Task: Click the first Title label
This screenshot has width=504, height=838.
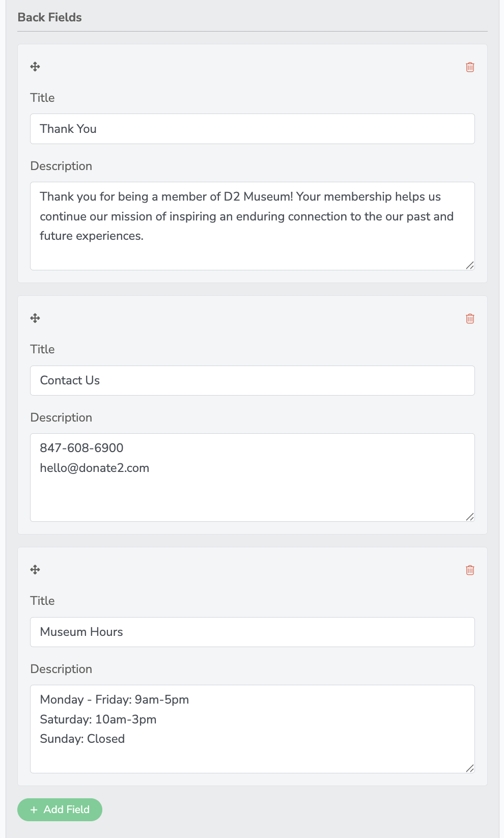Action: coord(42,98)
